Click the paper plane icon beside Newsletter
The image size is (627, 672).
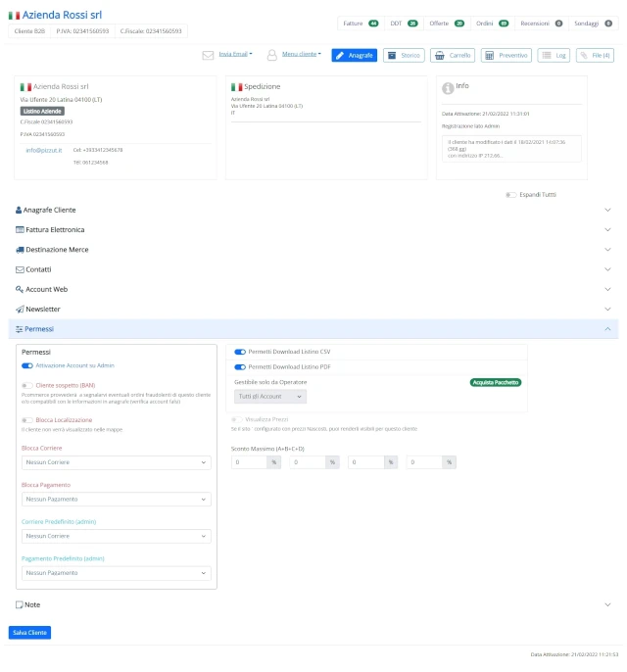tap(20, 309)
